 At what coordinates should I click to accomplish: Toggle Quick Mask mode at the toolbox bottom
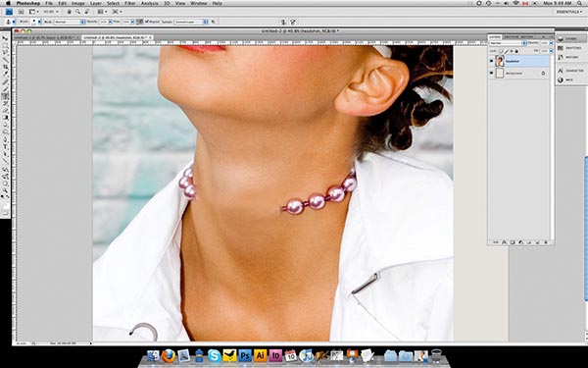(x=5, y=213)
